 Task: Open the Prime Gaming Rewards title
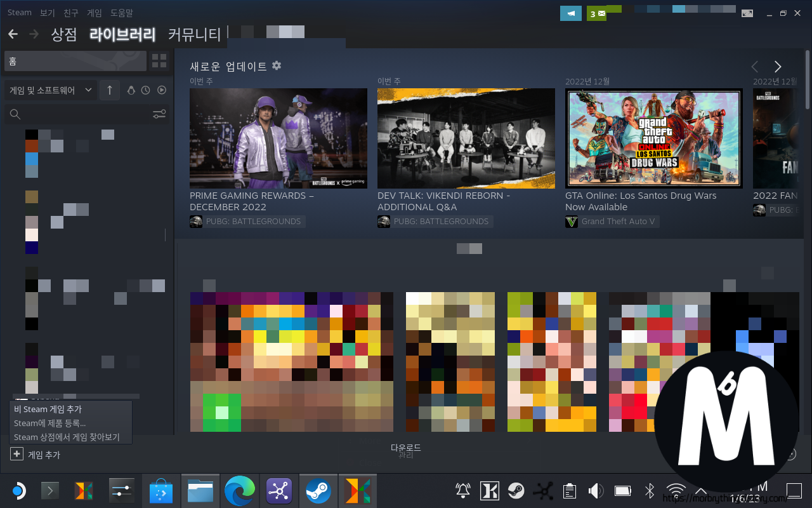coord(252,201)
